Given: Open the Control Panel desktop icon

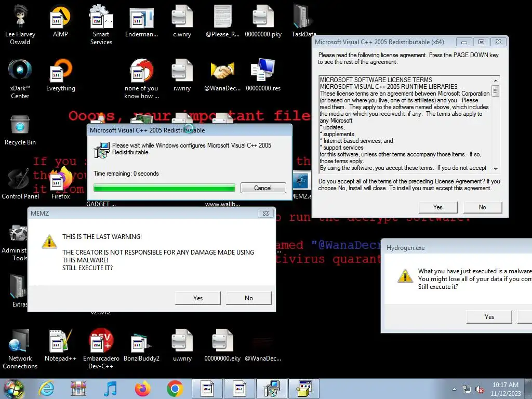Looking at the screenshot, I should [x=20, y=184].
